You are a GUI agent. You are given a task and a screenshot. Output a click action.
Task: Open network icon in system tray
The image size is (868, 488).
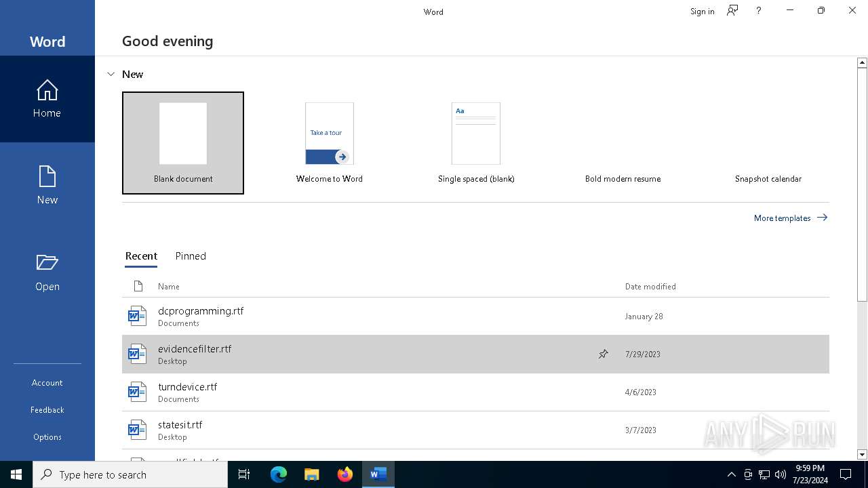click(x=764, y=474)
